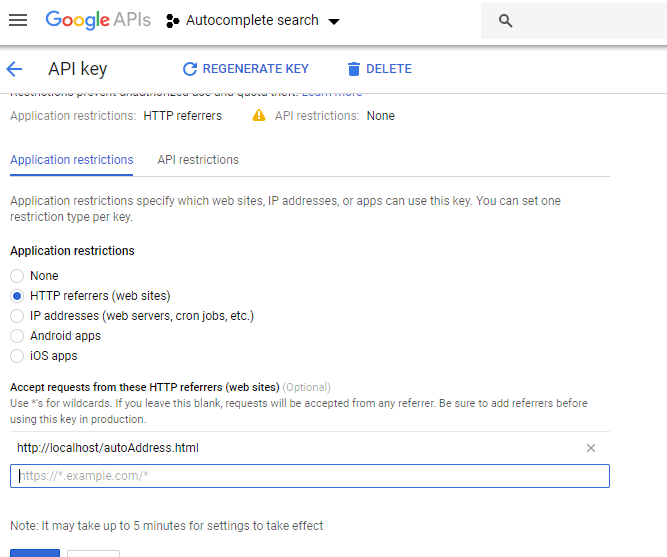Viewport: 667px width, 557px height.
Task: Click the REGENERATE KEY button
Action: (255, 69)
